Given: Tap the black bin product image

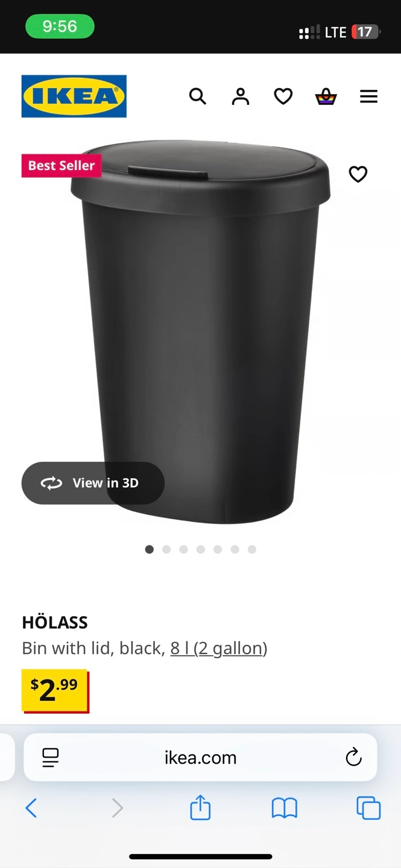Looking at the screenshot, I should click(x=201, y=332).
